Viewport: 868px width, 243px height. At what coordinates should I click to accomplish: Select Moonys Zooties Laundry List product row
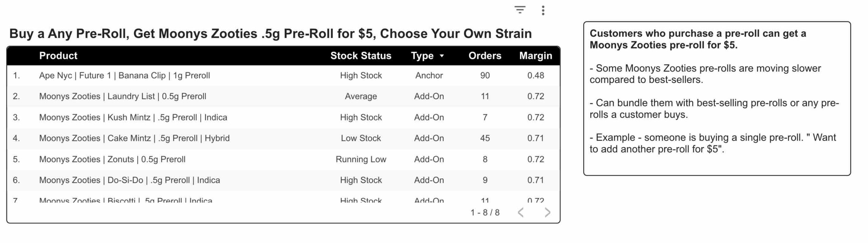tap(283, 96)
